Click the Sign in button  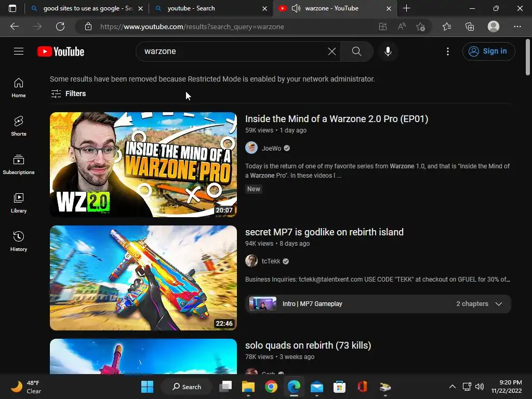point(488,51)
